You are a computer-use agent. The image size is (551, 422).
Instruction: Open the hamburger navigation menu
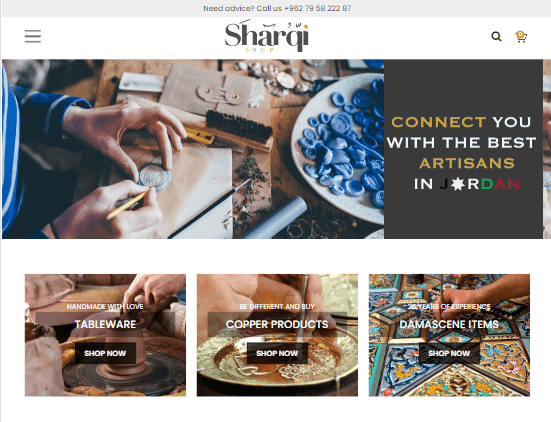pyautogui.click(x=33, y=36)
